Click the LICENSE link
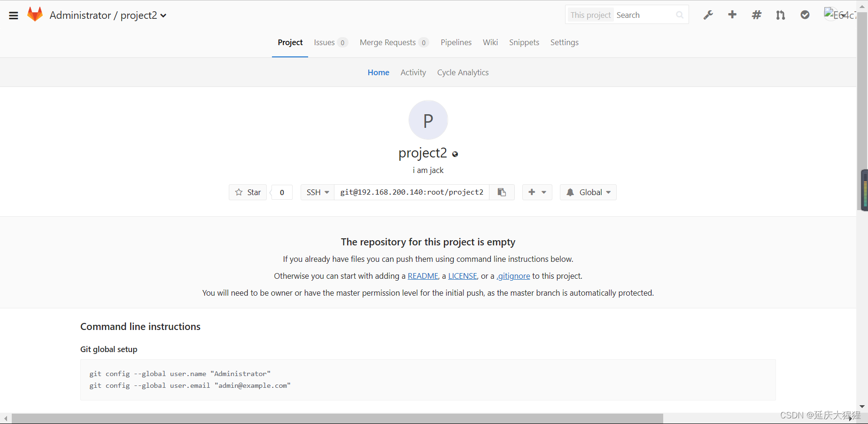Screen dimensions: 868x424 [x=463, y=276]
